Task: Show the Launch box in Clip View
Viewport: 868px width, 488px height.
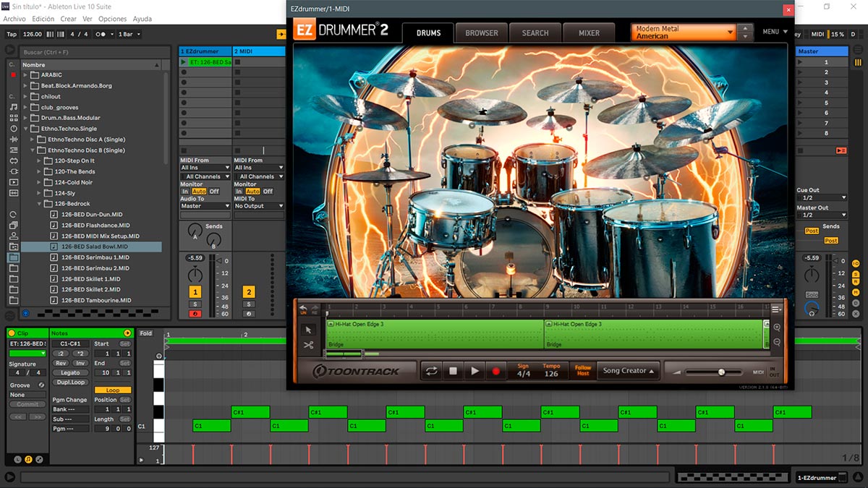Action: [x=19, y=458]
